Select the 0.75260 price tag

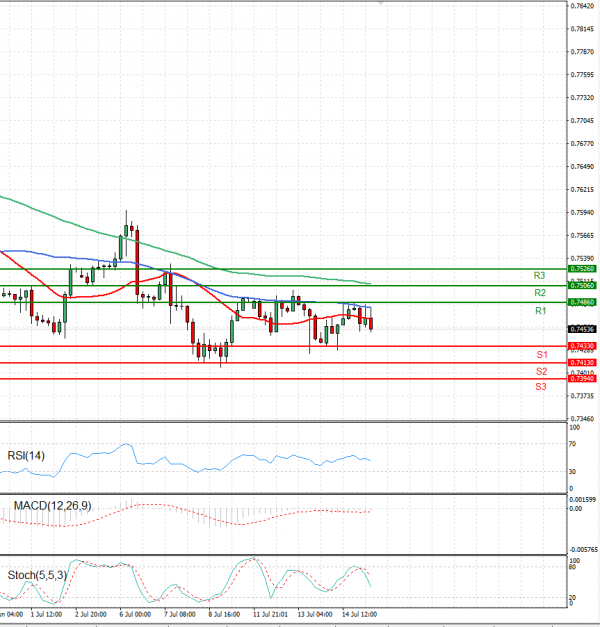point(582,269)
